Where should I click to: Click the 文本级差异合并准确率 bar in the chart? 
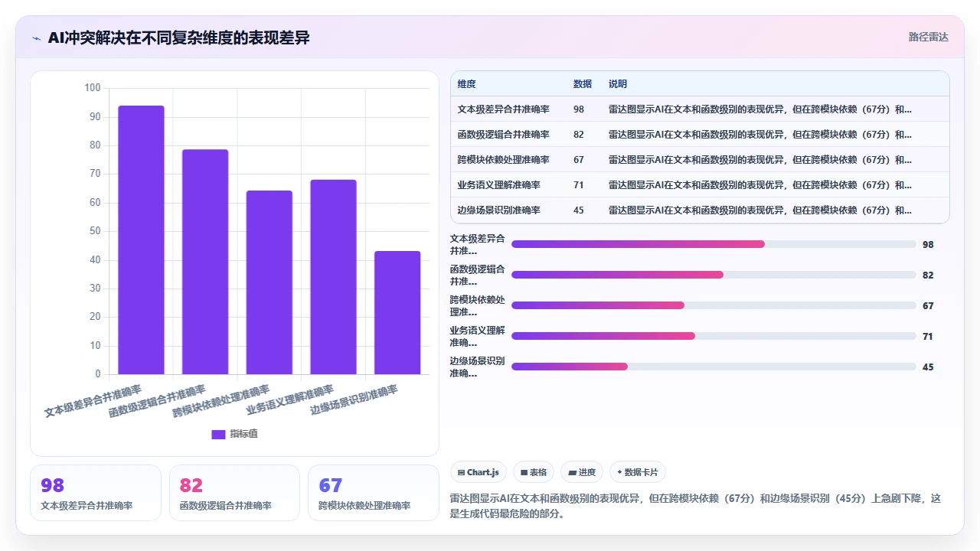click(141, 240)
